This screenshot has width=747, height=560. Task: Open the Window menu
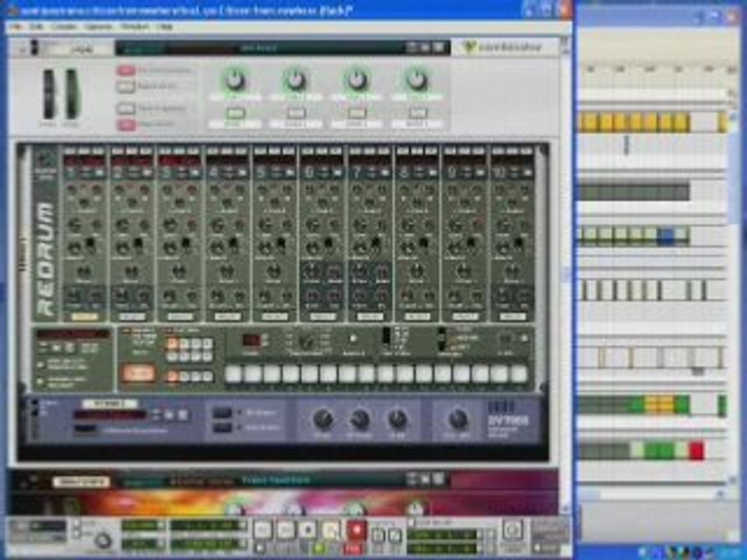[135, 26]
